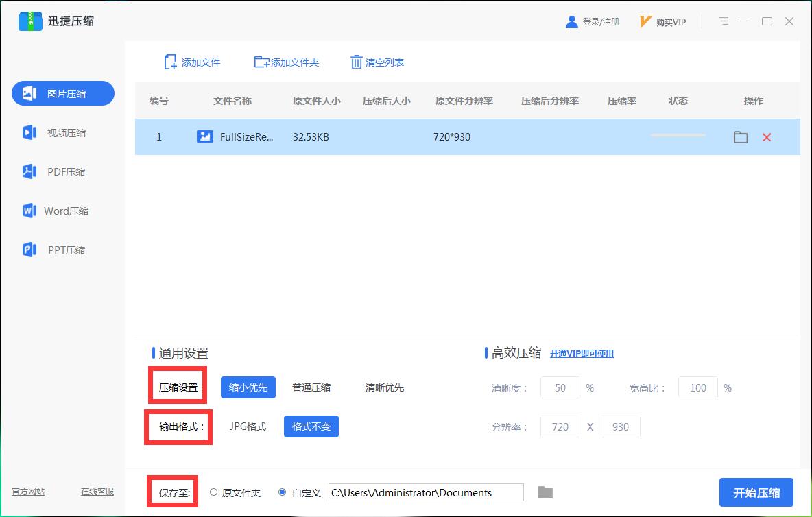Clear the list using 清空列表
Viewport: 812px width, 517px height.
[x=377, y=62]
